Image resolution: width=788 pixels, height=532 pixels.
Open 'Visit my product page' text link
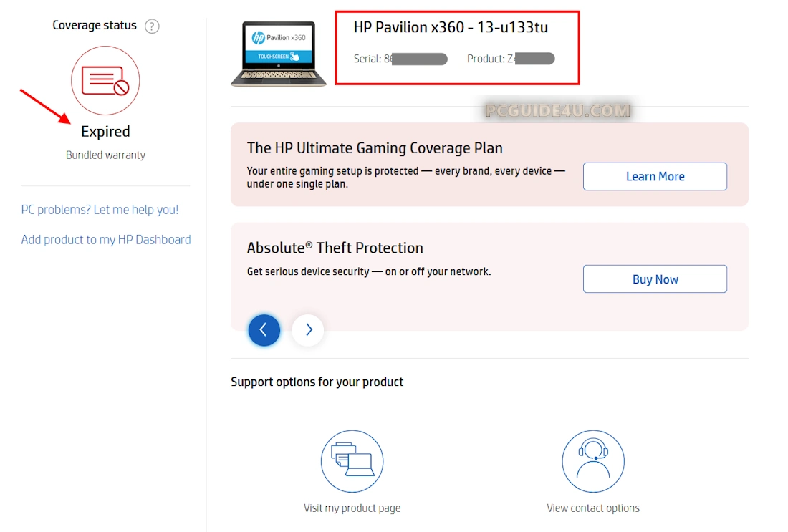pos(352,508)
